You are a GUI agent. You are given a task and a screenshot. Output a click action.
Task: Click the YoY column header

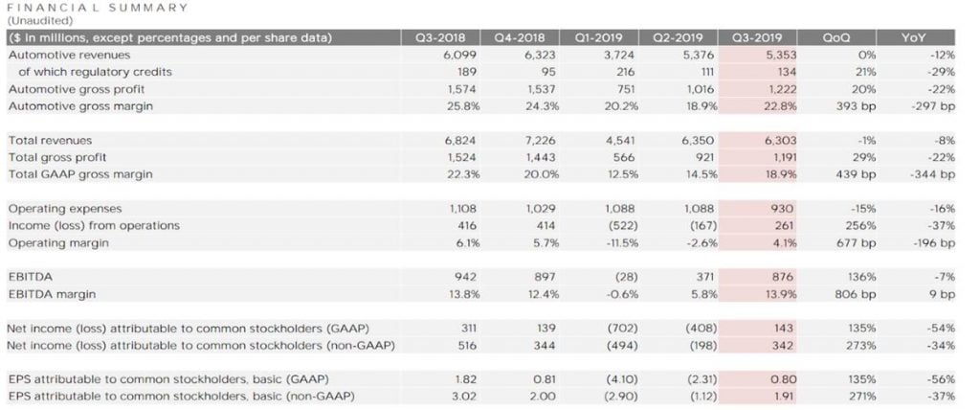pyautogui.click(x=915, y=37)
